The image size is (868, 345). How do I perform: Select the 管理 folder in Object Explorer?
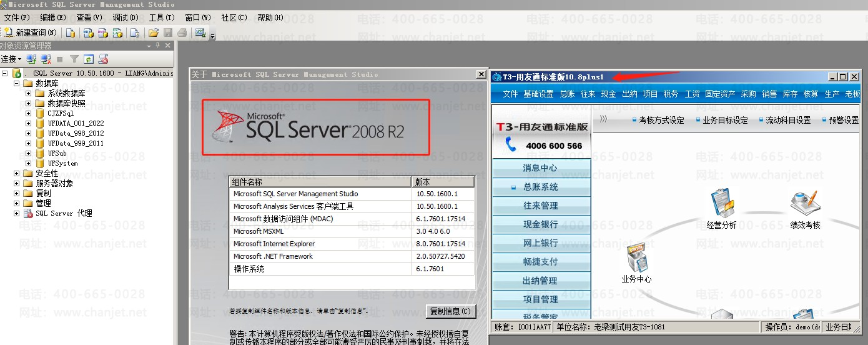[43, 203]
